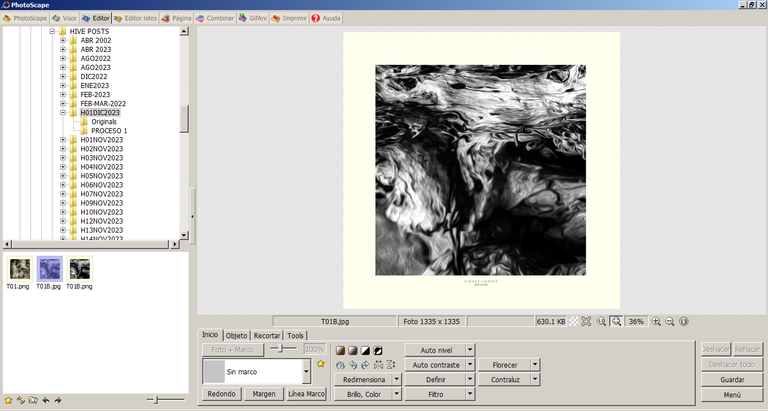Screen dimensions: 768x411
Task: Open the GifAni module
Action: coord(253,18)
